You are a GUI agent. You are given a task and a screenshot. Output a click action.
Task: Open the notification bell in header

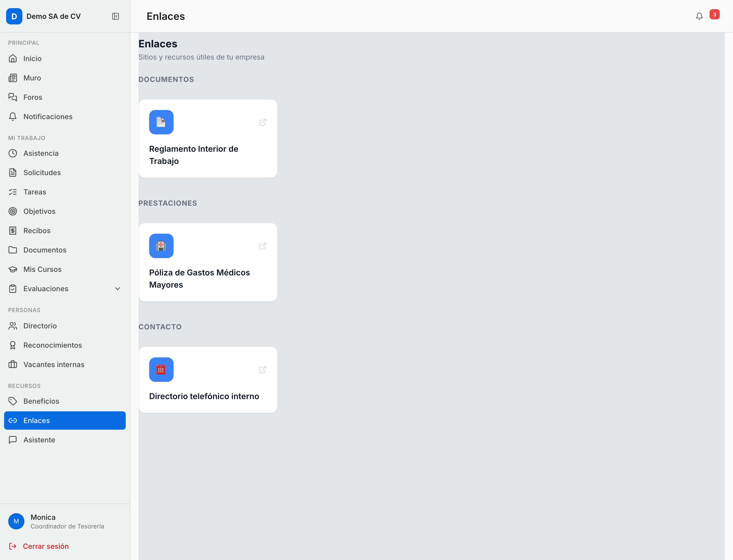[x=699, y=16]
